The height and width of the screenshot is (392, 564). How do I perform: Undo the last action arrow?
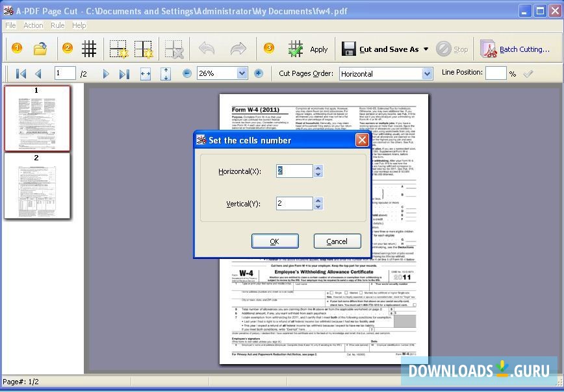(207, 49)
